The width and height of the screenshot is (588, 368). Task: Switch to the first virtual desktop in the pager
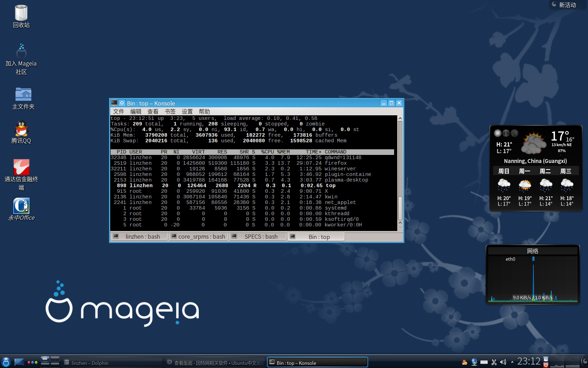pyautogui.click(x=45, y=359)
